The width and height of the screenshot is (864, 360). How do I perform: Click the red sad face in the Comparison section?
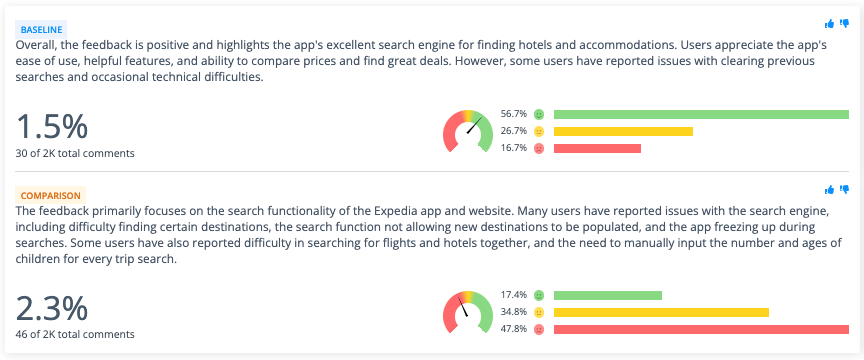539,329
